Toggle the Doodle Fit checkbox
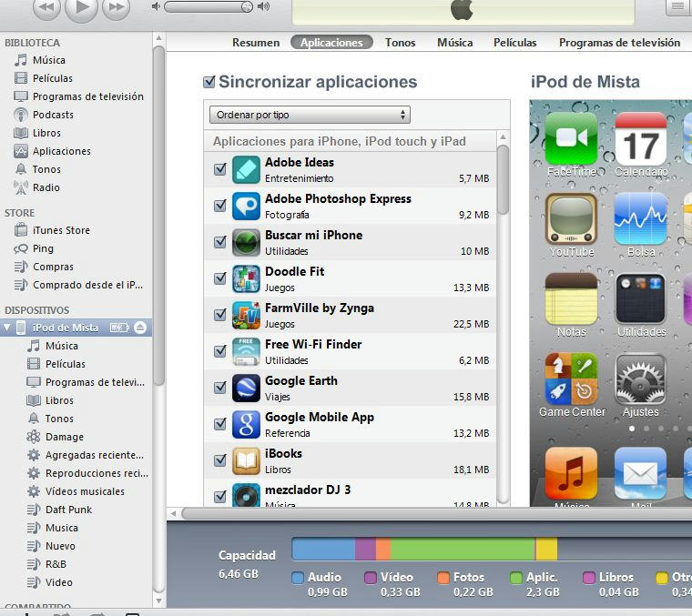This screenshot has width=692, height=616. 219,278
